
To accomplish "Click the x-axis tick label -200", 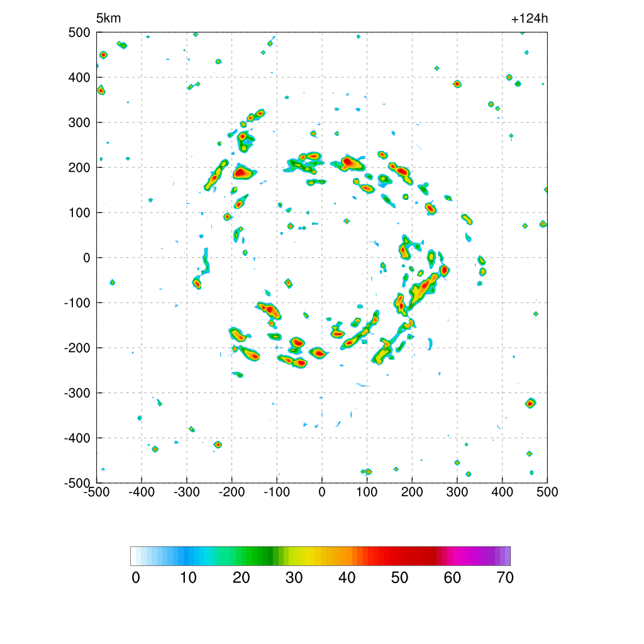I will [x=231, y=492].
